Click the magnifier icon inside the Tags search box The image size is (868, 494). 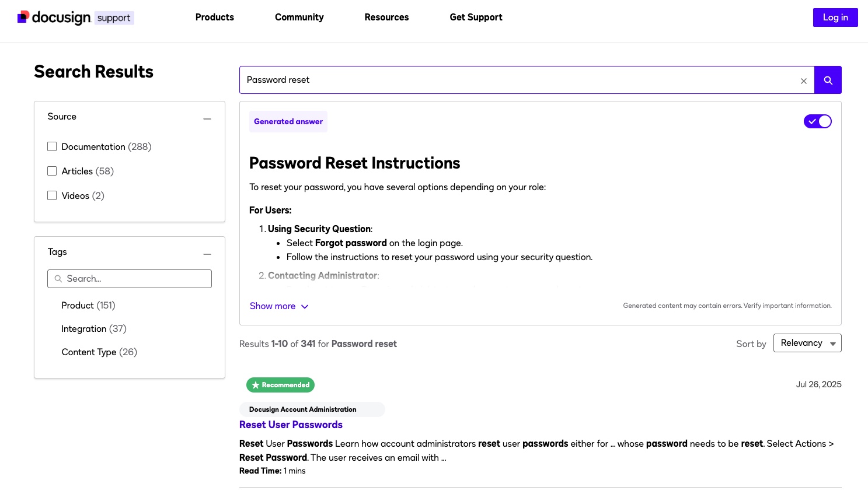point(58,279)
